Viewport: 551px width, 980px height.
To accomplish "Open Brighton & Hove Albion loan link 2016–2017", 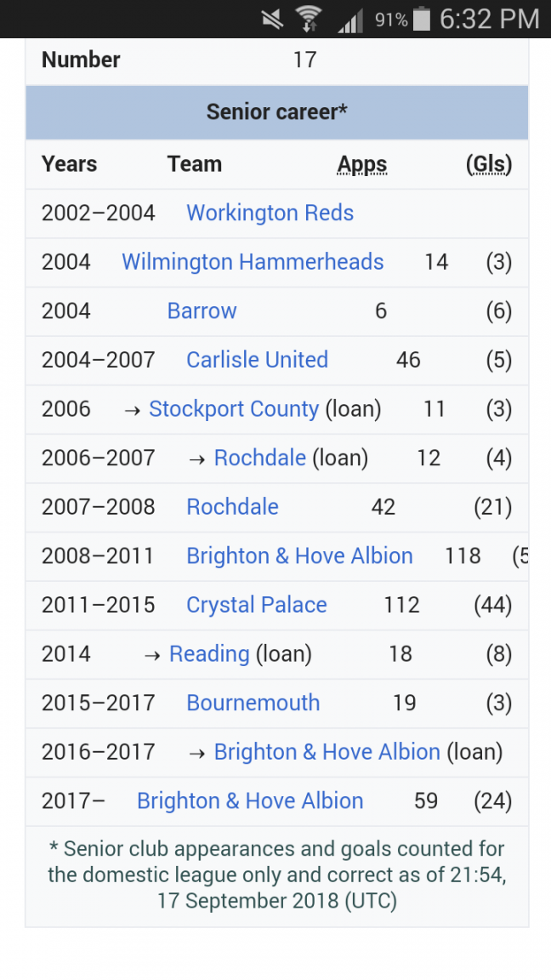I will 327,752.
